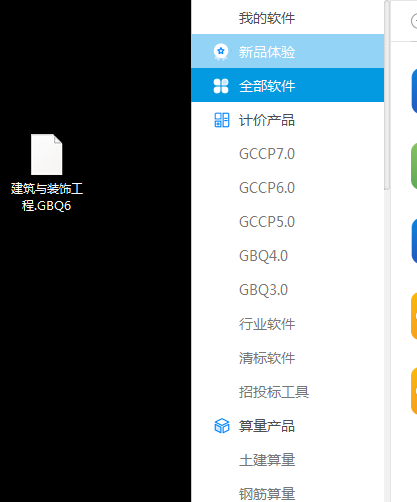
Task: Click the sidebar vertical scrollbar thumb
Action: point(387,95)
